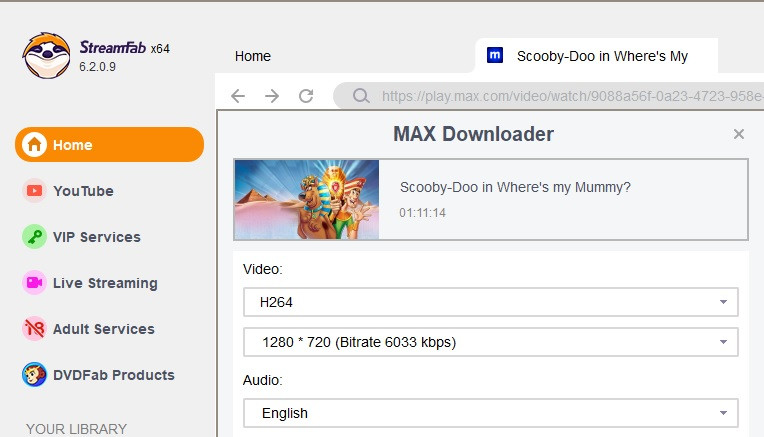Open Live Streaming section in sidebar
Viewport: 764px width, 437px height.
point(105,283)
